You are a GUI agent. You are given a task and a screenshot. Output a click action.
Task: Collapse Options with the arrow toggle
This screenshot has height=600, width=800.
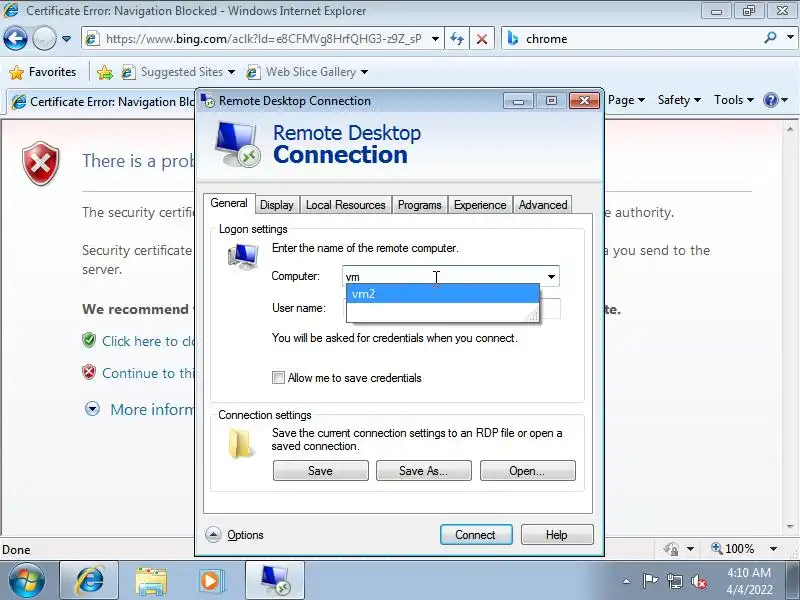[213, 534]
